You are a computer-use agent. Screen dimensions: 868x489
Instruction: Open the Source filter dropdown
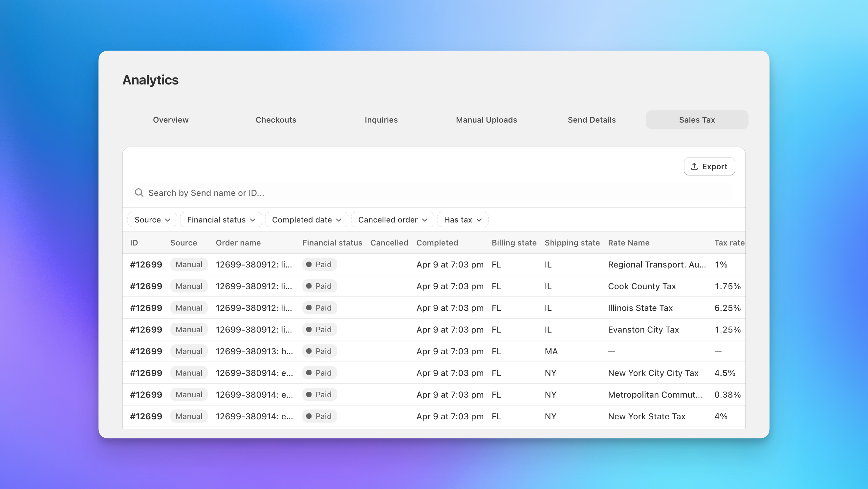(152, 220)
